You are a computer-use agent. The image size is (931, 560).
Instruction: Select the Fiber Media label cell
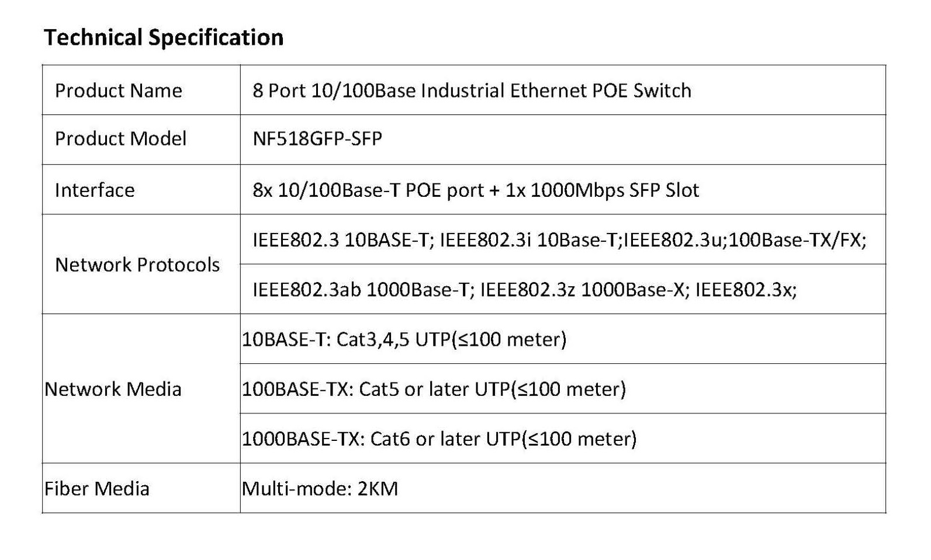[141, 488]
